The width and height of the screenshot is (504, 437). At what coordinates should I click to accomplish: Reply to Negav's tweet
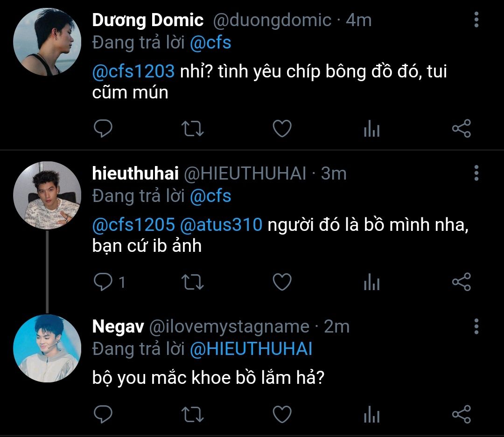(103, 414)
